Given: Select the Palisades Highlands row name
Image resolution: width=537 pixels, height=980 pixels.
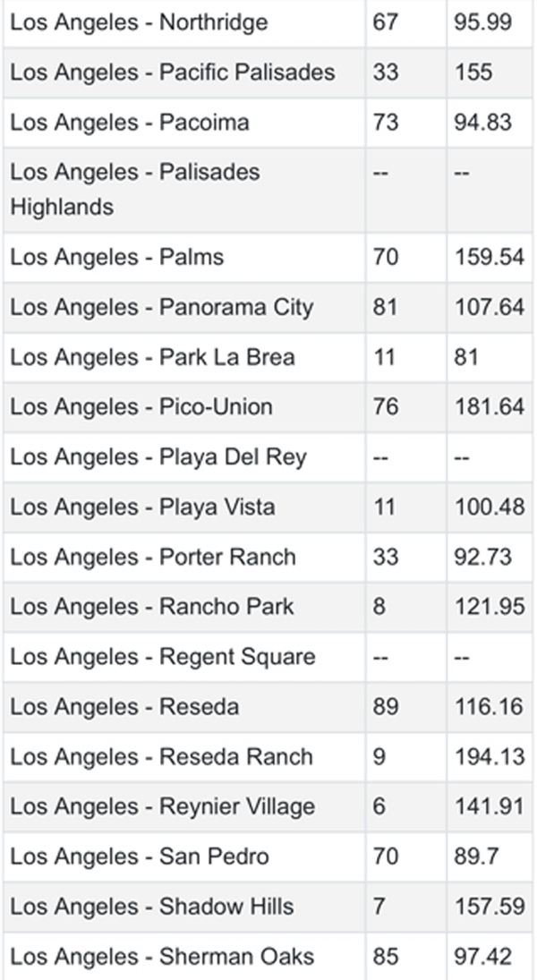Looking at the screenshot, I should [134, 189].
